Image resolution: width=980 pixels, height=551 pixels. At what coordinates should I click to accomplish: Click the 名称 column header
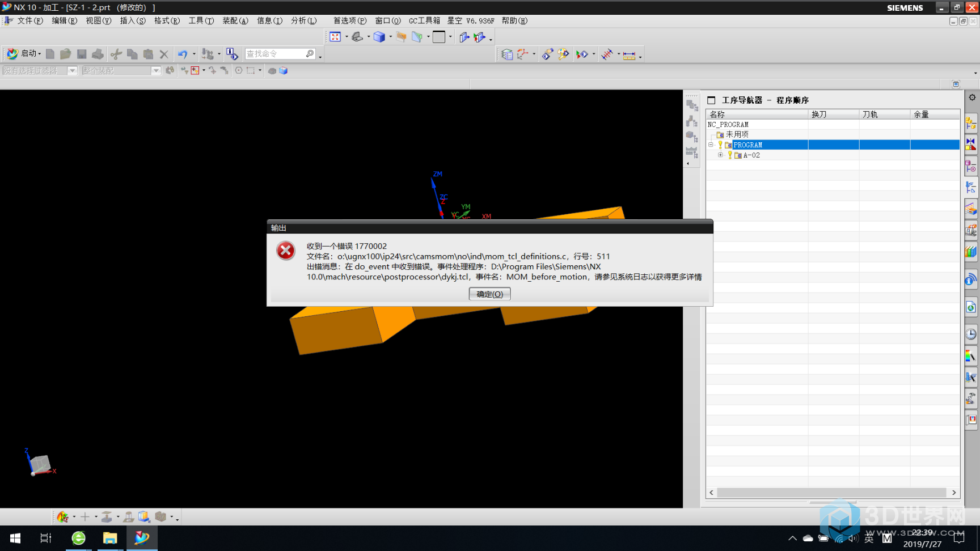point(757,115)
